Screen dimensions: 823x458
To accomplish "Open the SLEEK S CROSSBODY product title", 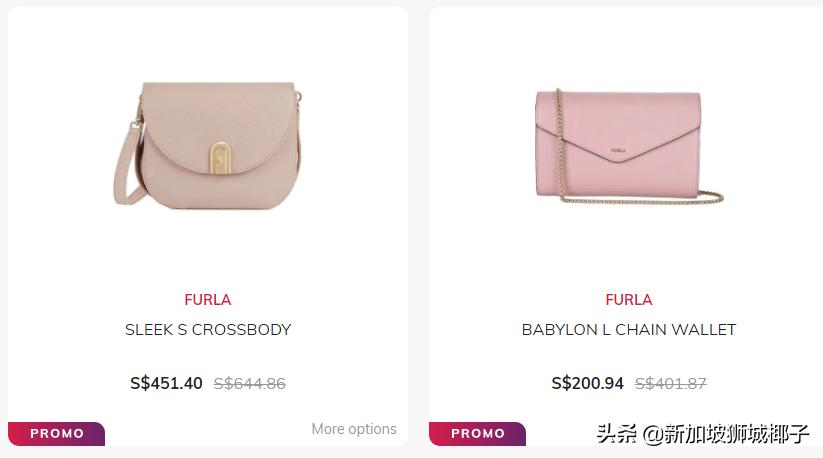I will coord(208,329).
